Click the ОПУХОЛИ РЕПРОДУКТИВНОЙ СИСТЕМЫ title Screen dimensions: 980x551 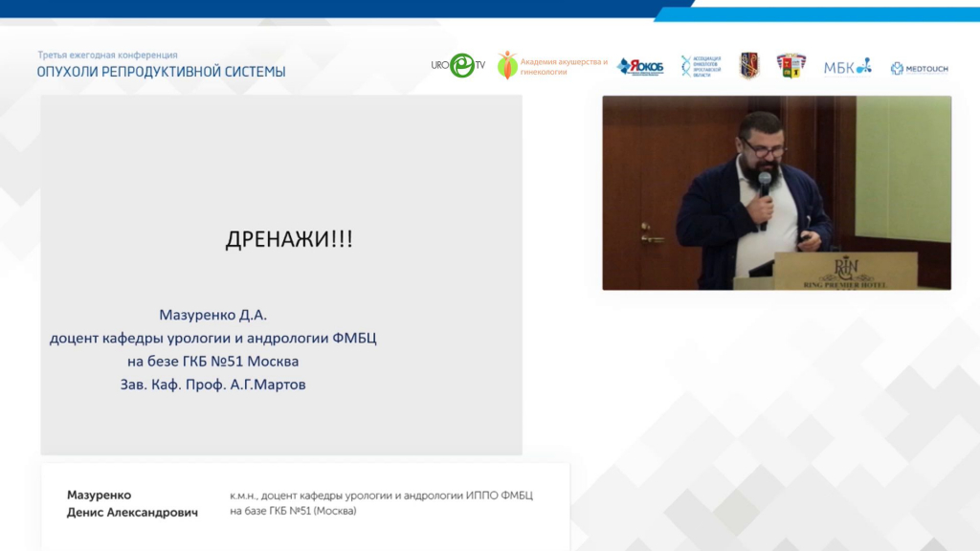[161, 72]
